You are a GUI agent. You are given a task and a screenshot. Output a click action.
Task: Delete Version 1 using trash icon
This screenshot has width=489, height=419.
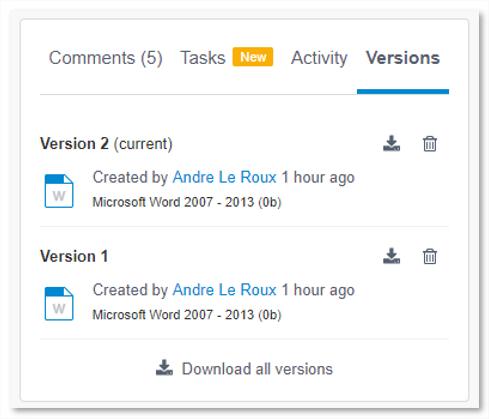(430, 256)
